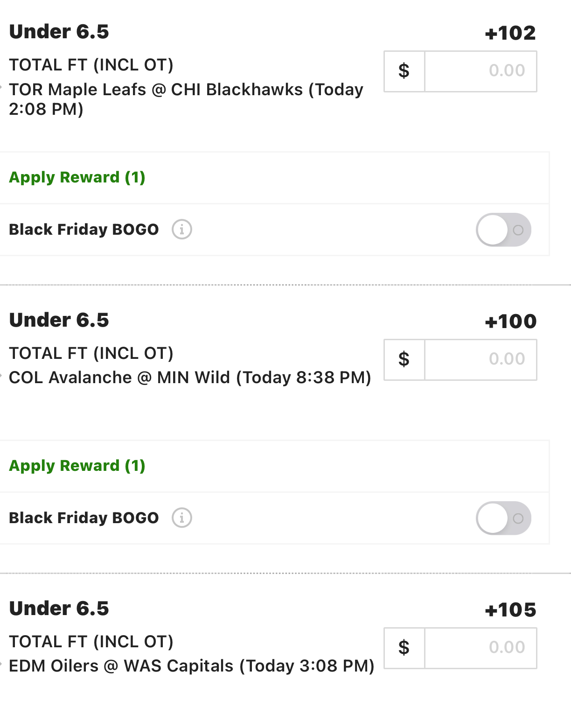The height and width of the screenshot is (728, 571).
Task: Tap first Under 6.5 selection title
Action: tap(59, 32)
